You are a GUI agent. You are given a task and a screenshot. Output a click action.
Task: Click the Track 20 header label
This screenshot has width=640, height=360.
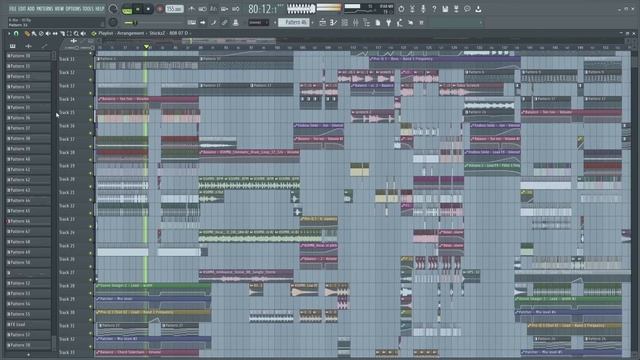pos(67,179)
